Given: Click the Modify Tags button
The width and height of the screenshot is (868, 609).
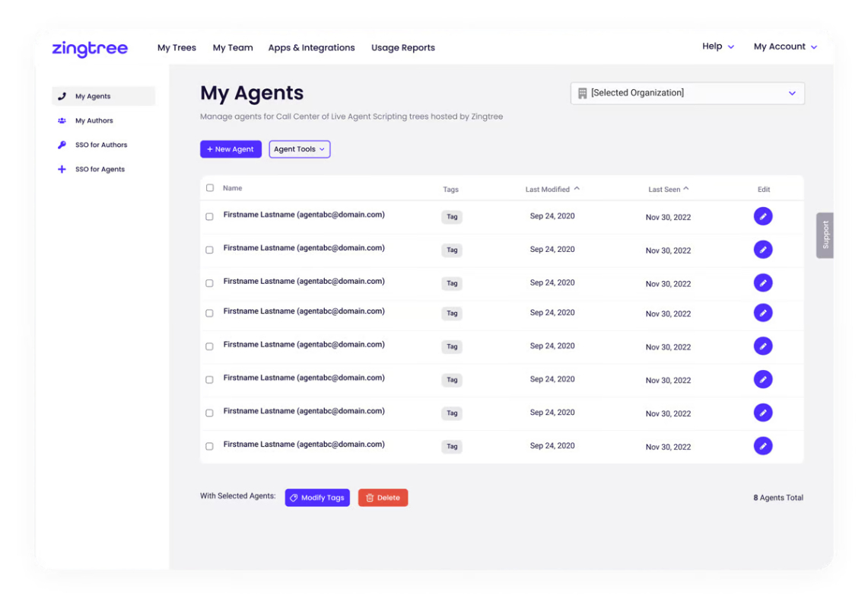Looking at the screenshot, I should [x=317, y=498].
